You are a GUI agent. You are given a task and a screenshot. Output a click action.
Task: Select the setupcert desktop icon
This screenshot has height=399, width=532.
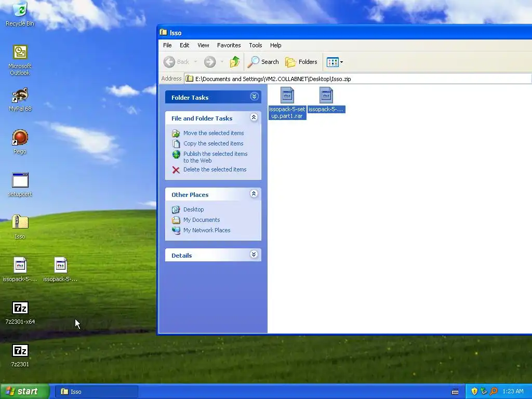click(x=20, y=184)
